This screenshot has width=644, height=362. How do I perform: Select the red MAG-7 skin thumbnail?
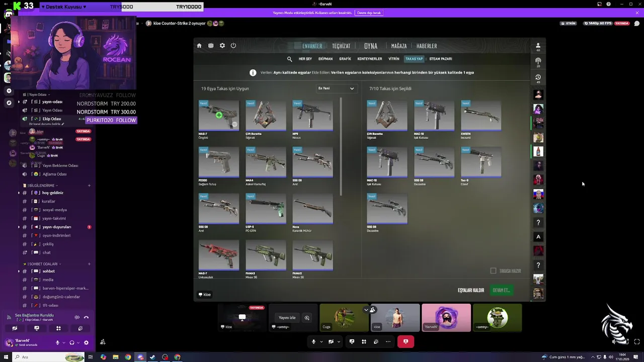(x=219, y=255)
